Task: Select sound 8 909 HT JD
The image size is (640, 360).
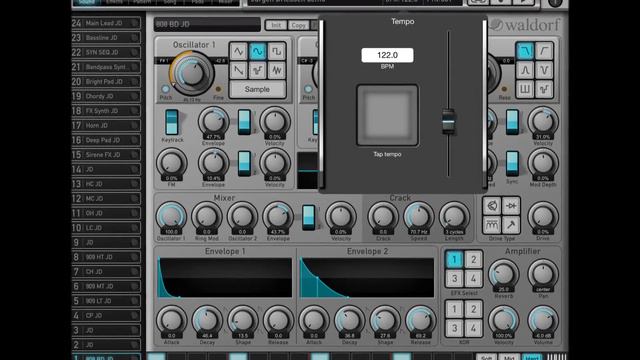Action: [106, 257]
